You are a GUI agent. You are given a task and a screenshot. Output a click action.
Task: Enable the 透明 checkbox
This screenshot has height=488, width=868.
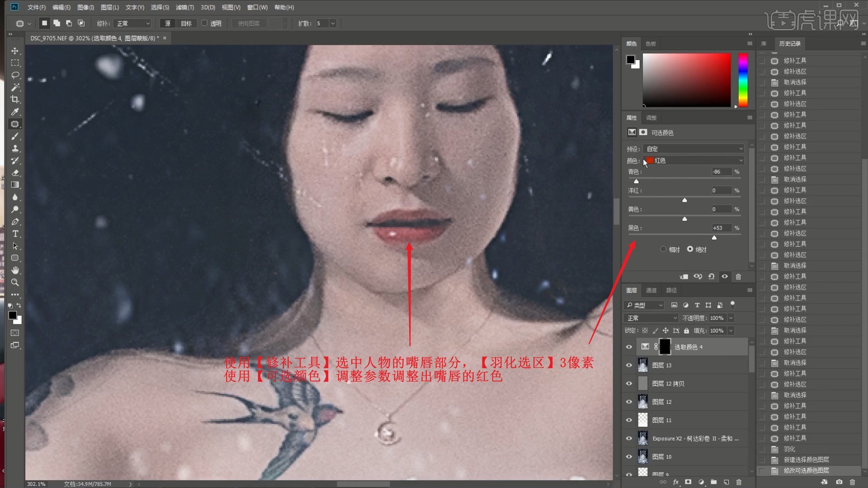coord(204,23)
